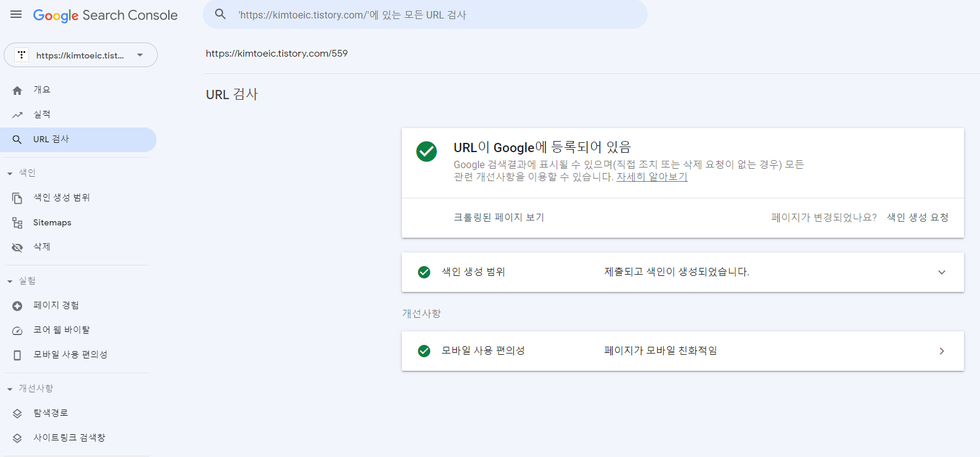The image size is (980, 457).
Task: Click the layers icon beside 사이트링크 검색창
Action: pos(17,439)
